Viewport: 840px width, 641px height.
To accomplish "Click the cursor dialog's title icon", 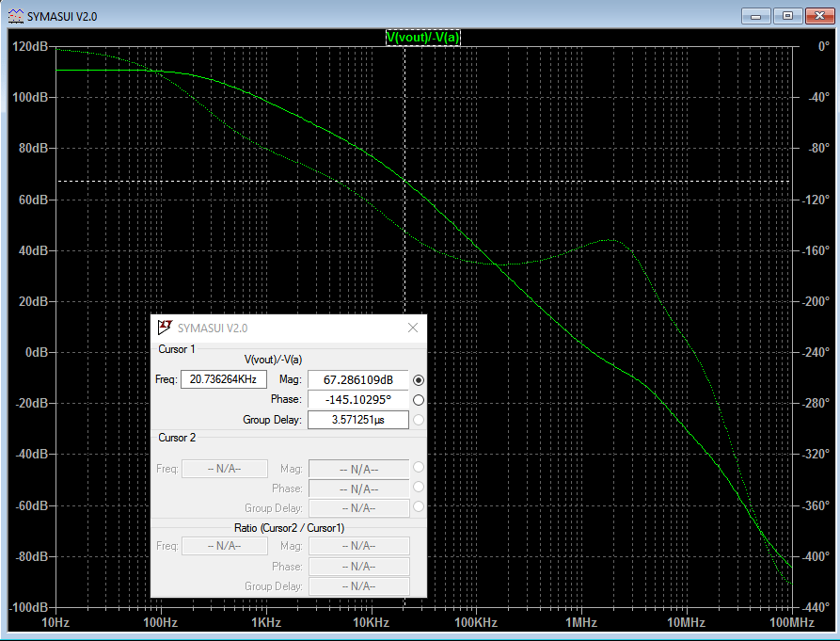I will point(165,328).
